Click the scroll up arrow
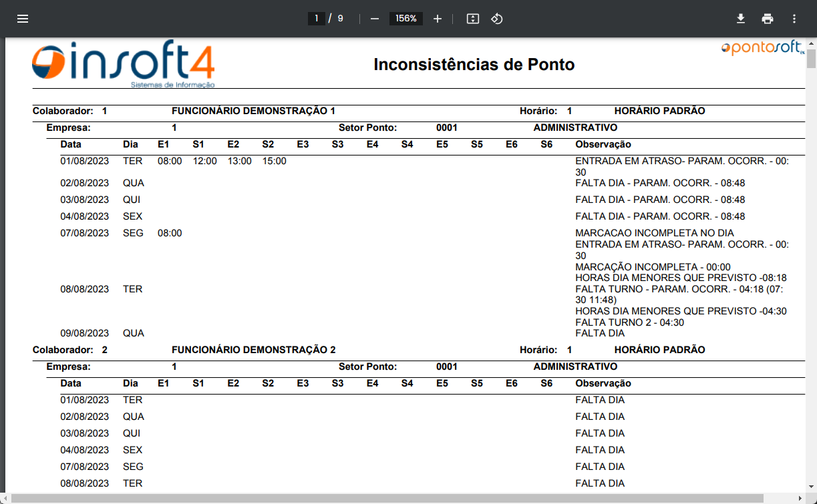Viewport: 817px width, 504px height. (811, 43)
